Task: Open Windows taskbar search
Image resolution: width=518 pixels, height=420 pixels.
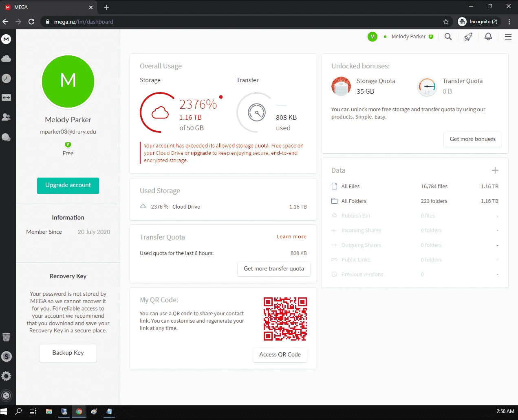Action: click(x=18, y=411)
